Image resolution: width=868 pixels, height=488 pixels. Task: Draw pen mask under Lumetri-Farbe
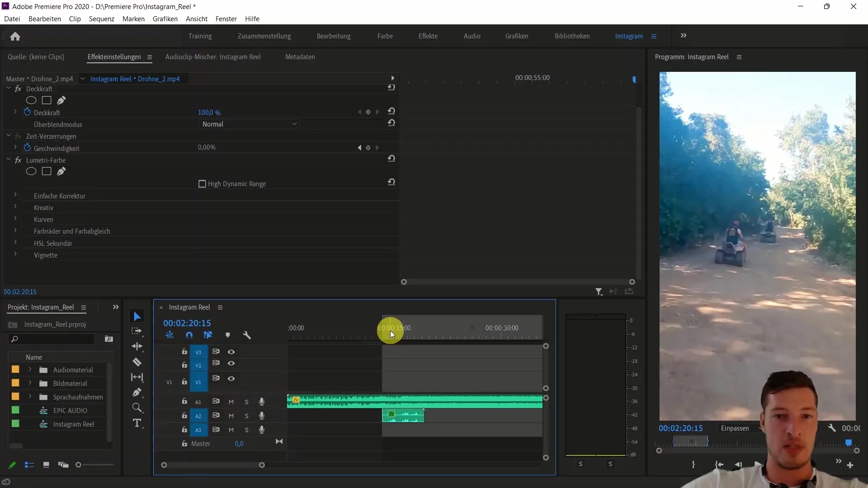[x=61, y=171]
